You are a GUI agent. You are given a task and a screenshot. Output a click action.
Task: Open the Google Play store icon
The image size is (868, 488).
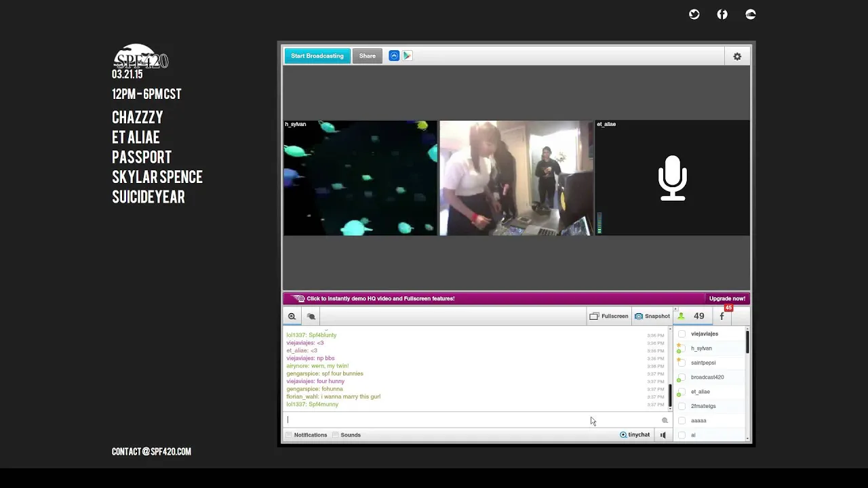click(407, 56)
